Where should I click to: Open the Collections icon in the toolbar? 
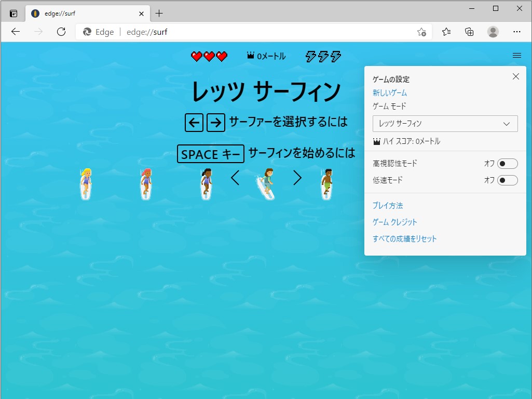[x=469, y=32]
